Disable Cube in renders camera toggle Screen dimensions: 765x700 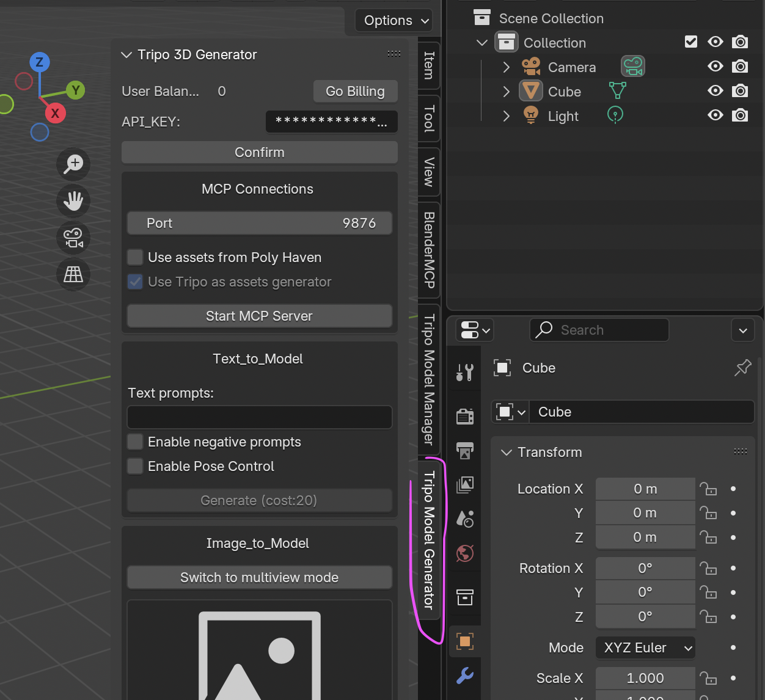(740, 90)
